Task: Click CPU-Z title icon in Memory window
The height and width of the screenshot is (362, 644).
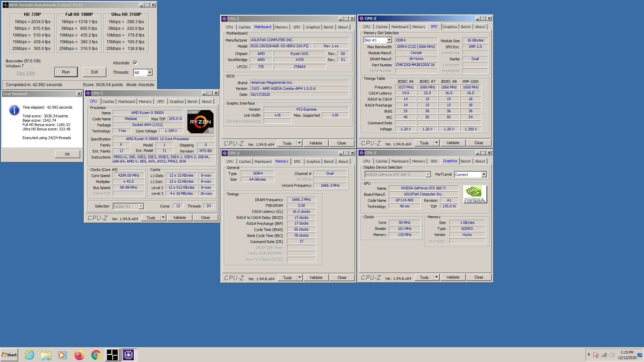Action: tap(225, 153)
